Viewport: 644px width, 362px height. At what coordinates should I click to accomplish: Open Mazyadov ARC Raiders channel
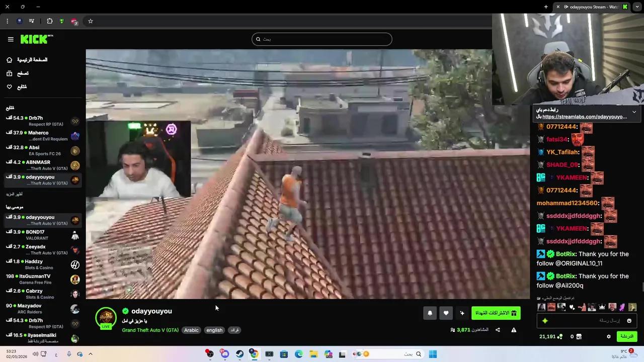click(43, 309)
